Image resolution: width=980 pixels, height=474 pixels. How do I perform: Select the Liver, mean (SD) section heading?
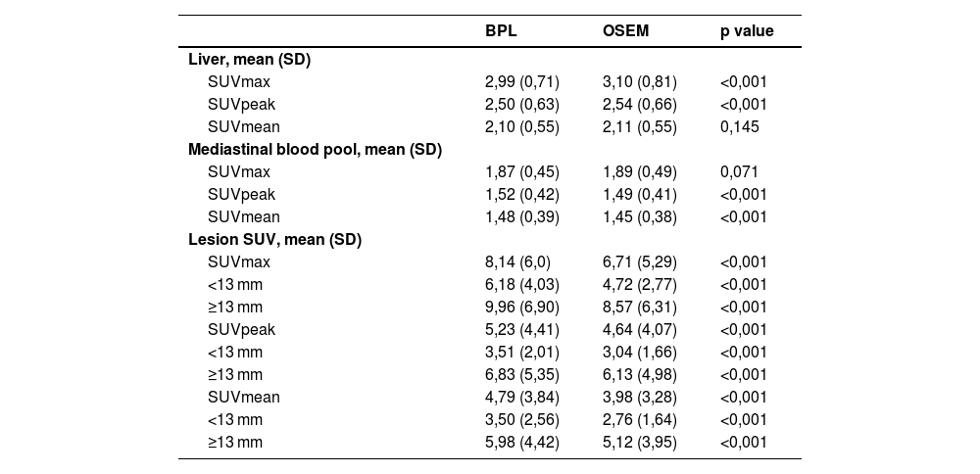point(249,60)
